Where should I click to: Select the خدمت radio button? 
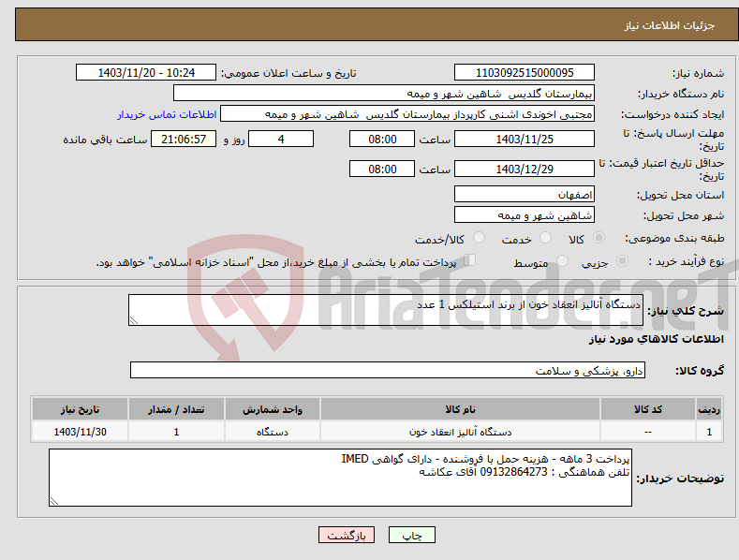(x=545, y=238)
